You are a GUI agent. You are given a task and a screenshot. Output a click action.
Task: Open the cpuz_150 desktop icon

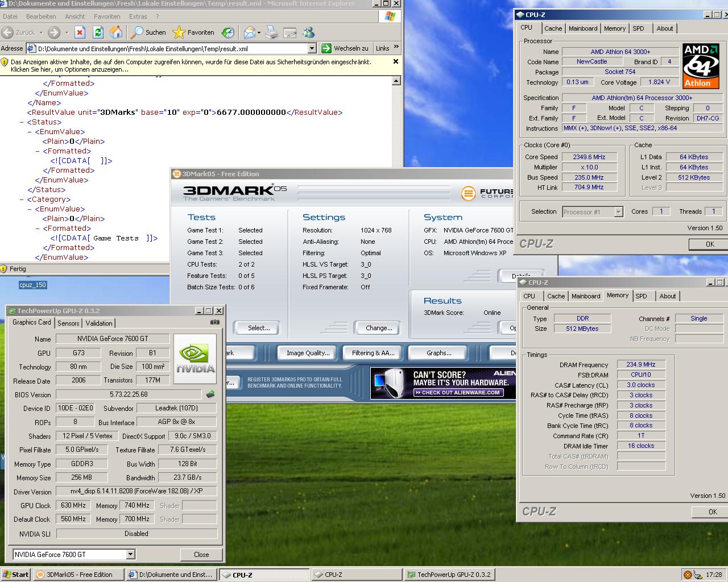[x=32, y=285]
